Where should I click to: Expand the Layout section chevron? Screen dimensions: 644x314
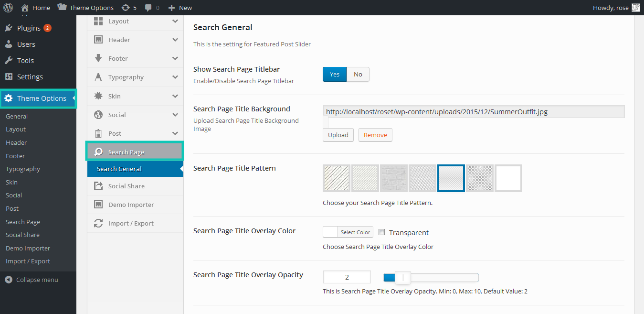(175, 21)
